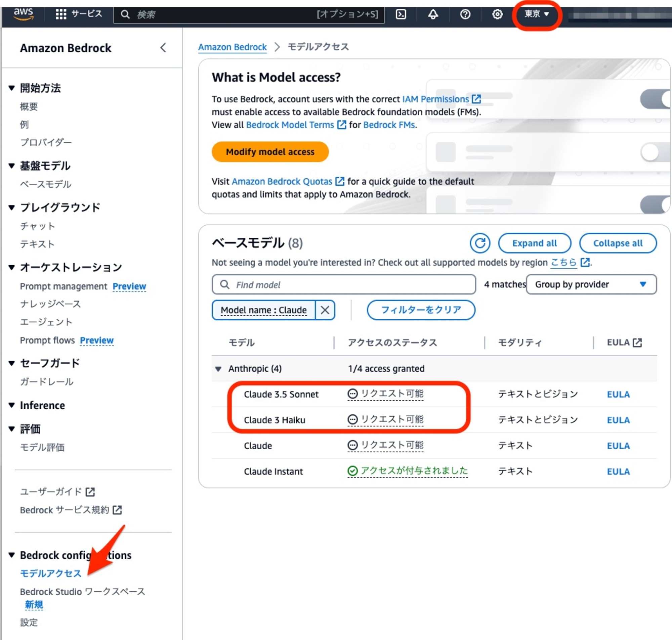The height and width of the screenshot is (640, 672).
Task: Collapse the オーケストレーション sidebar section
Action: pos(12,268)
